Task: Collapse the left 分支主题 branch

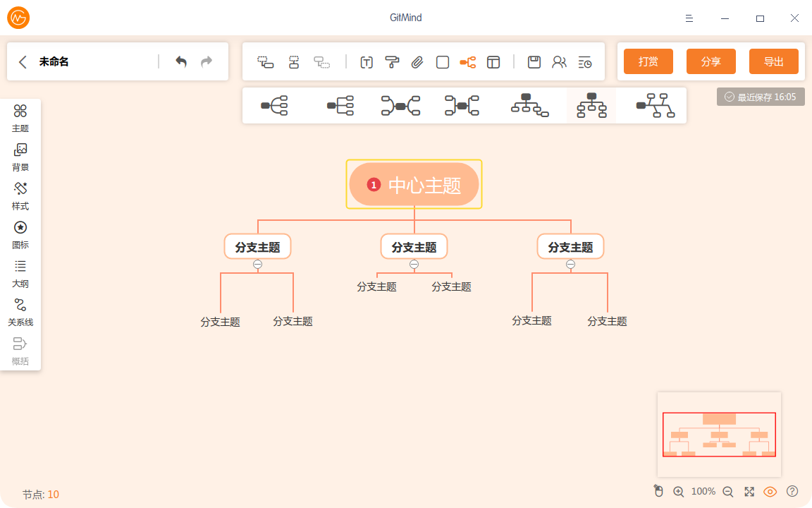Action: pos(258,265)
